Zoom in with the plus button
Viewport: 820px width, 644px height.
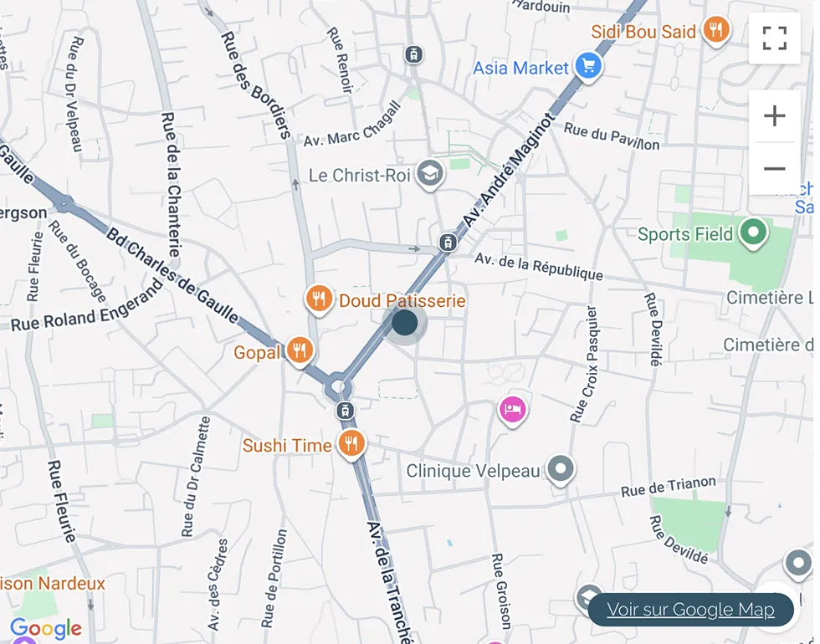click(x=775, y=115)
